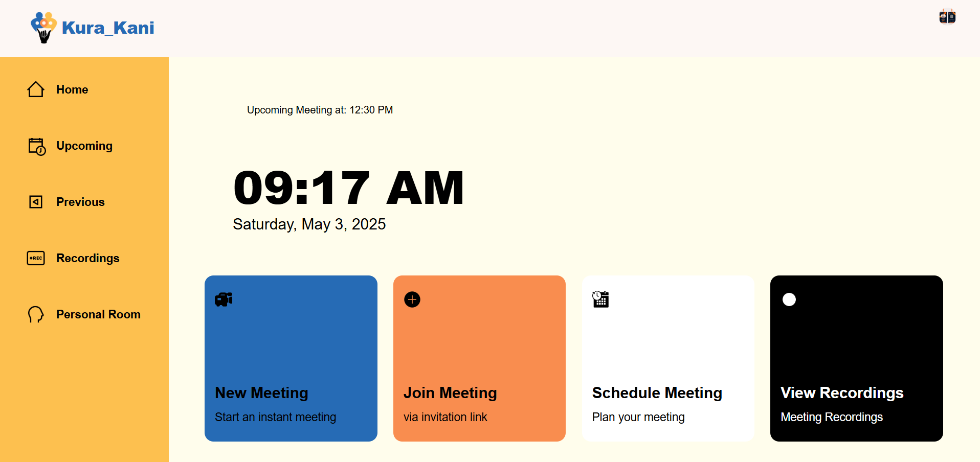Open Personal Room from the sidebar
The image size is (980, 462).
click(98, 314)
